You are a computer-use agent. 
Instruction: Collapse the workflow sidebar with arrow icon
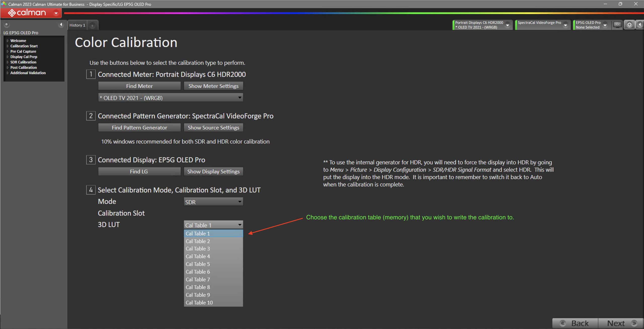[x=61, y=25]
